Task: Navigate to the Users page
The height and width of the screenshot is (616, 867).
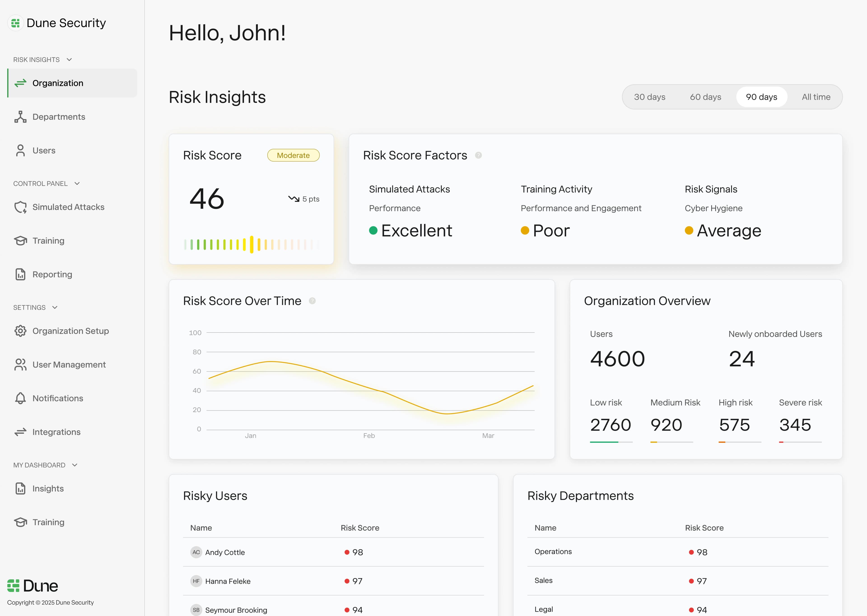Action: (44, 150)
